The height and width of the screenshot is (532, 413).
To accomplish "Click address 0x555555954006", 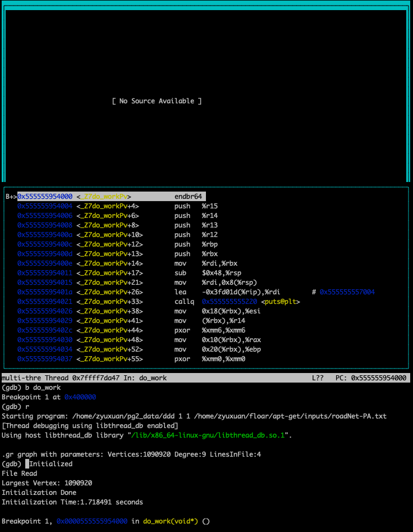I will [45, 216].
